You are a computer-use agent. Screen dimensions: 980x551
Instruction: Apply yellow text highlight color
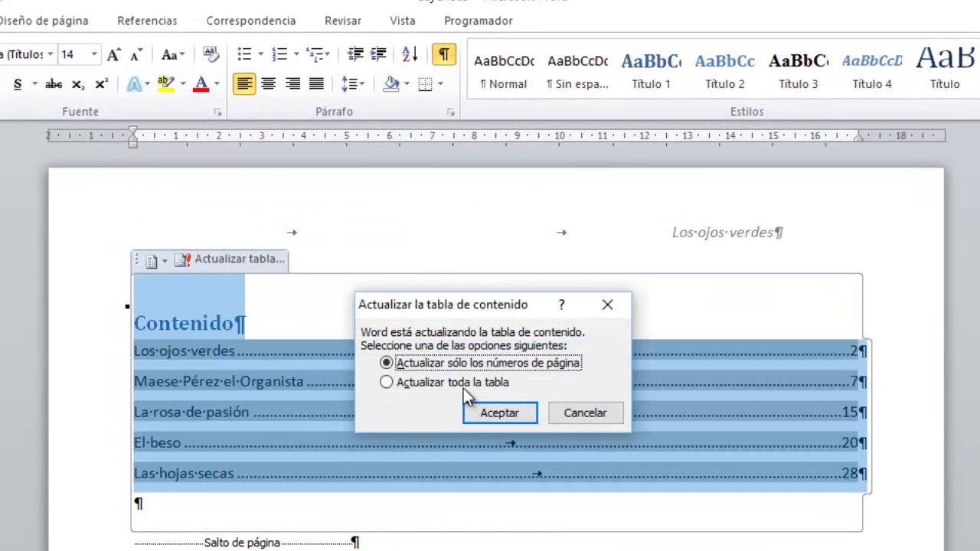[x=165, y=83]
